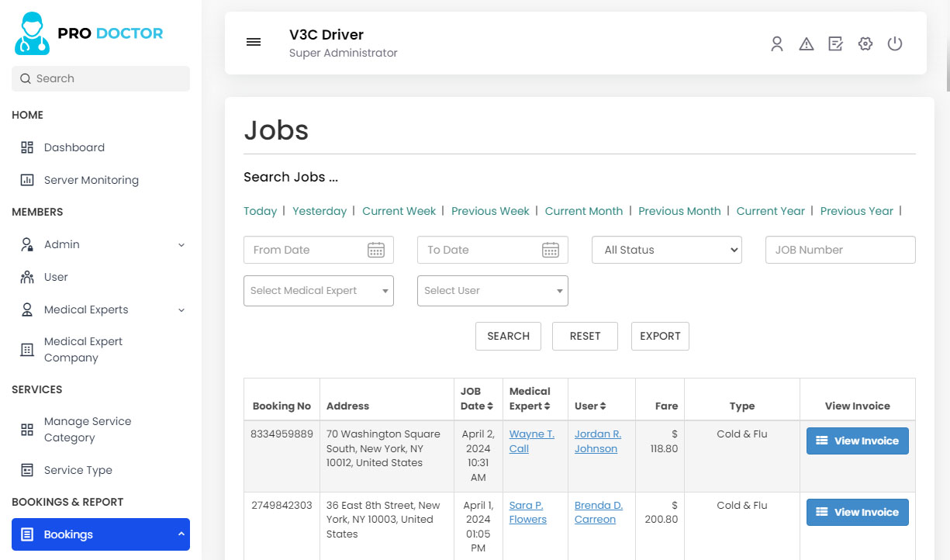This screenshot has width=950, height=560.
Task: Open the audit log icon
Action: 835,43
